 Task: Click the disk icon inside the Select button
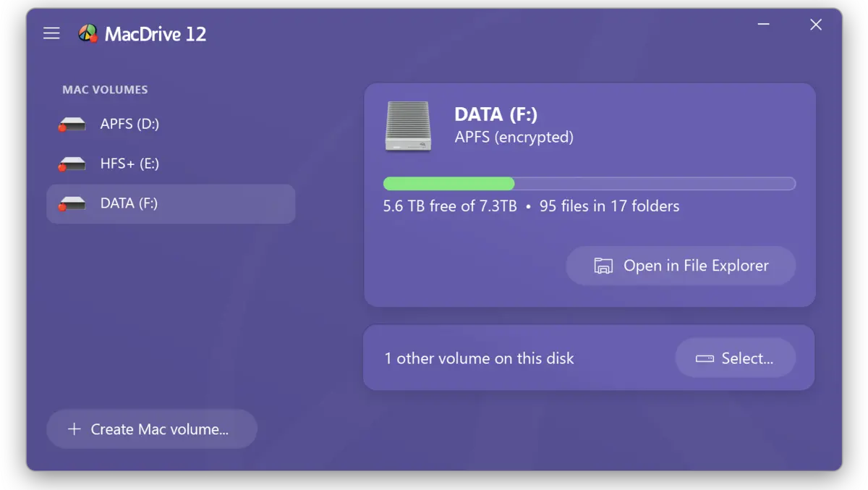click(x=705, y=358)
